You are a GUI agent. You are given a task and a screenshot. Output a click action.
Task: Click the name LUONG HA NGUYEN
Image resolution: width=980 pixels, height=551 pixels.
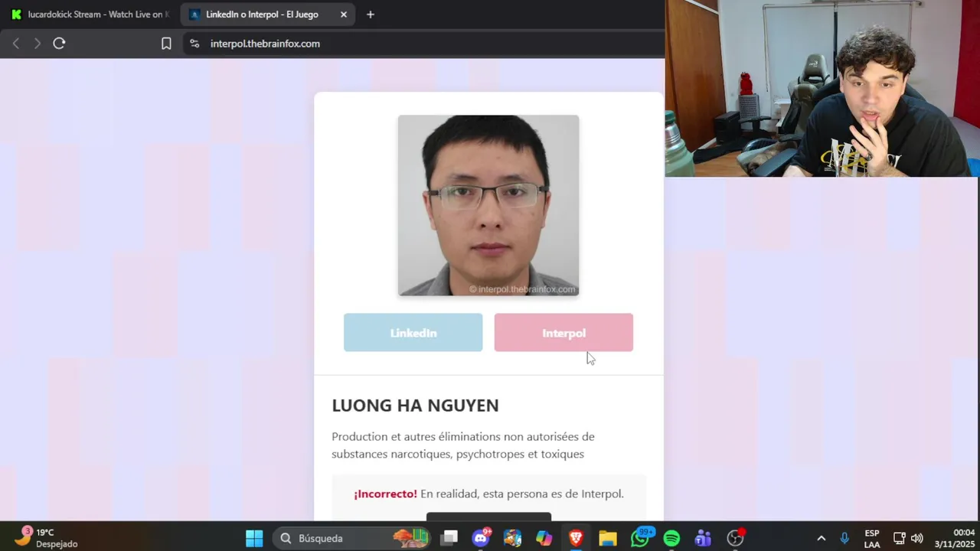[415, 406]
